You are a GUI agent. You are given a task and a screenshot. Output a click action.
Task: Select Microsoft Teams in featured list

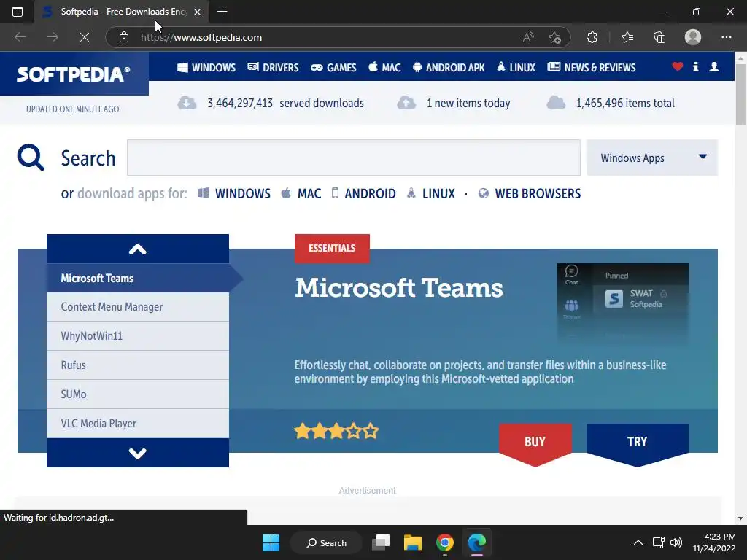[138, 278]
